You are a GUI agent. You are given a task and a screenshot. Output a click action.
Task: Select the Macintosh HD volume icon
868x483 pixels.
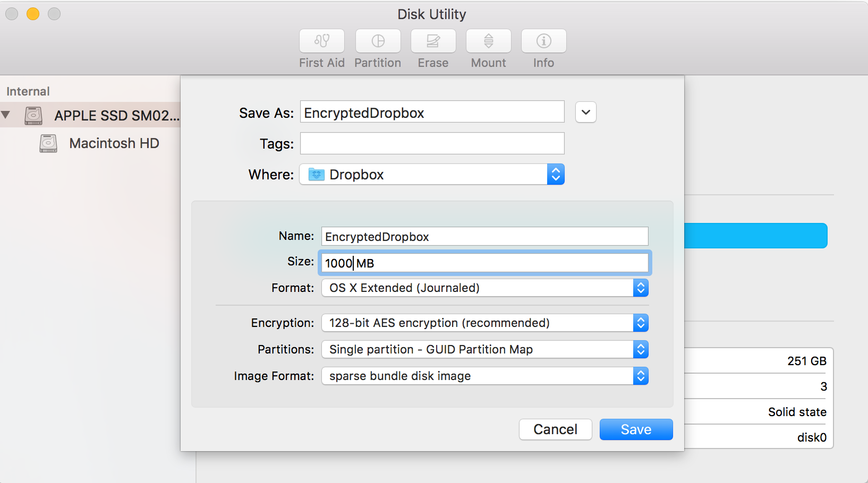(x=48, y=143)
